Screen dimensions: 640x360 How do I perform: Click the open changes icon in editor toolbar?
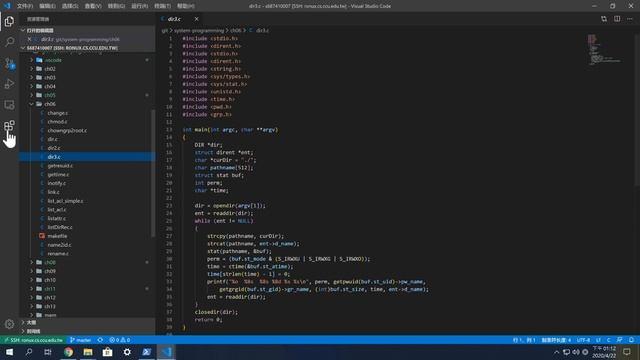(604, 19)
